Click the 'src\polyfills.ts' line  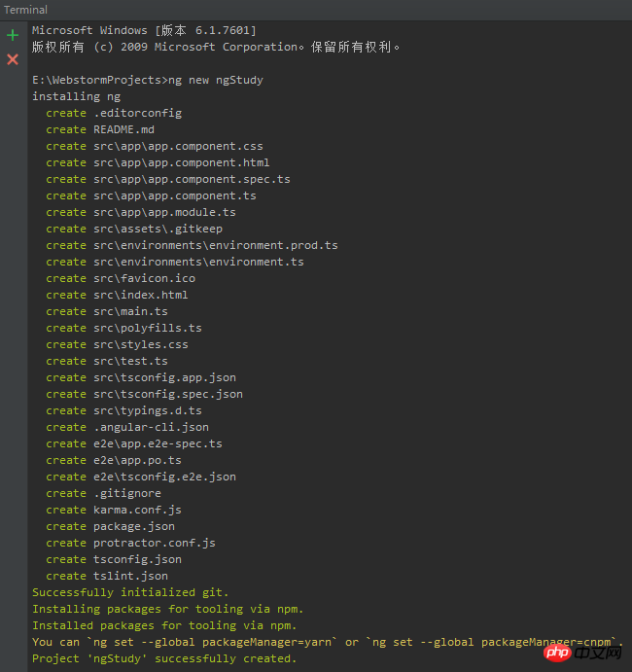(123, 328)
